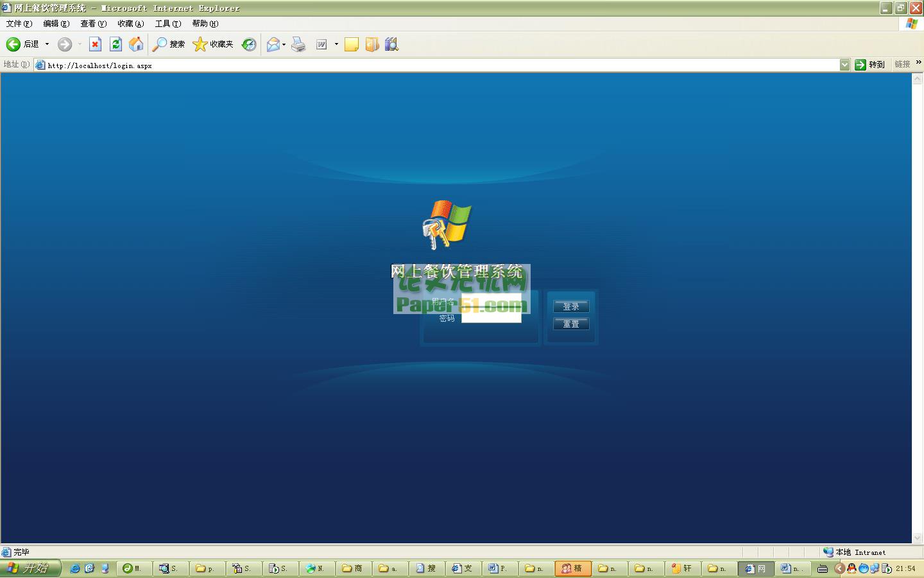Click the vertical scrollbar down arrow
The width and height of the screenshot is (924, 578).
click(x=918, y=538)
